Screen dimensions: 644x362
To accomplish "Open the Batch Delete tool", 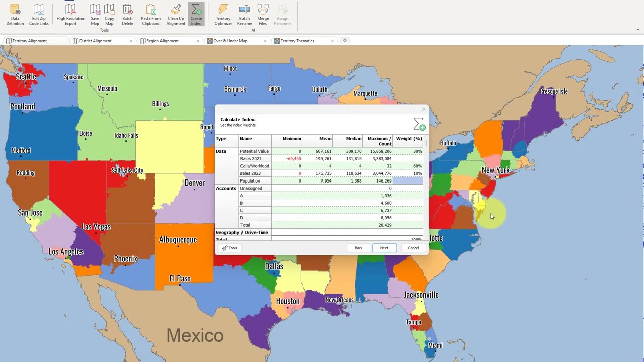I will tap(128, 15).
